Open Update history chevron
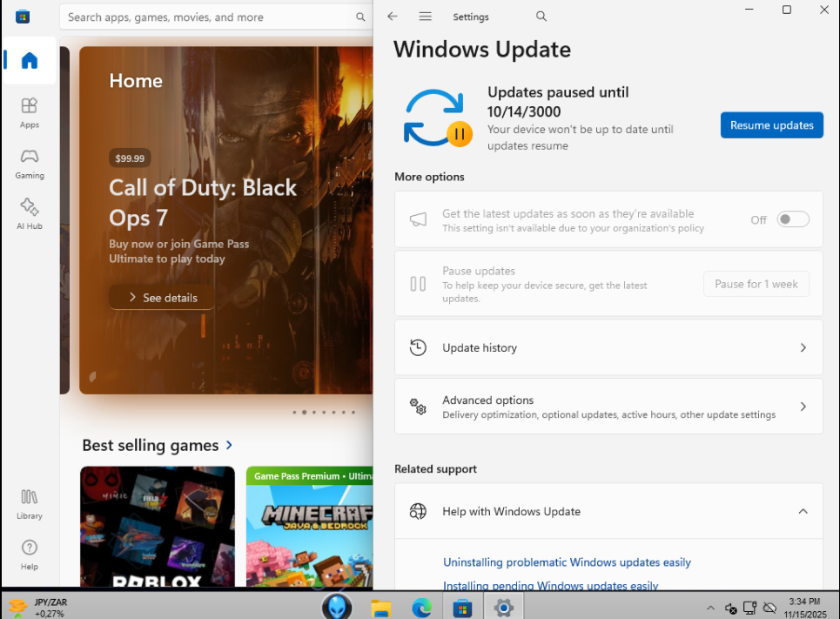840x619 pixels. (x=803, y=348)
